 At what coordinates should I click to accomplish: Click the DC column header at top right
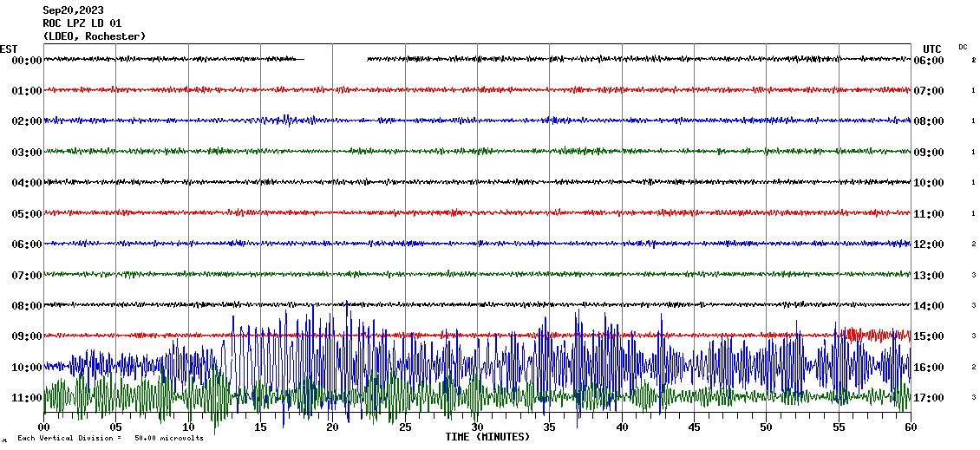[x=963, y=47]
